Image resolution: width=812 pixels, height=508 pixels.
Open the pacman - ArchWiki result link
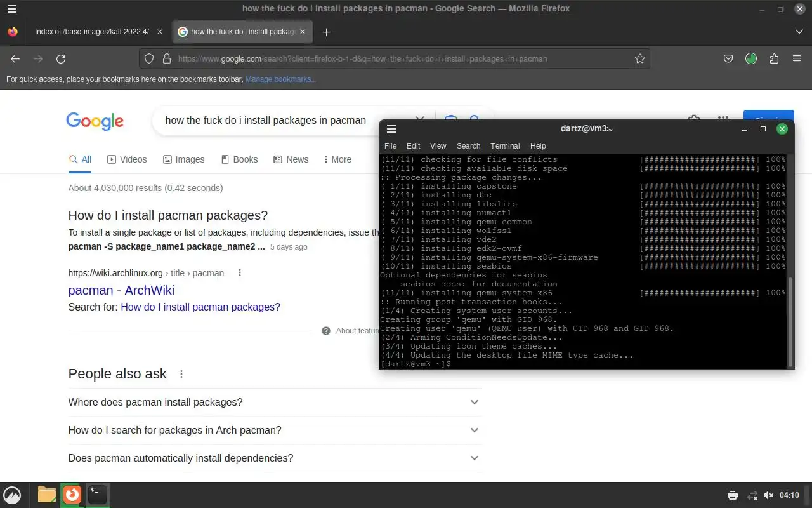pyautogui.click(x=121, y=290)
